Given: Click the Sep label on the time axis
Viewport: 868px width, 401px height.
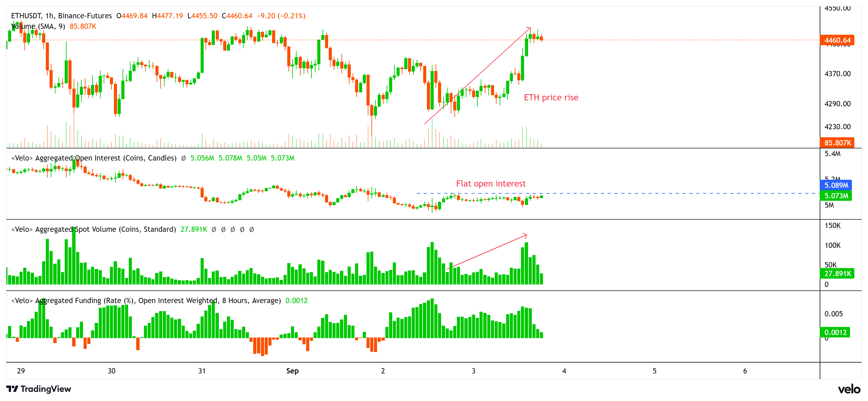Looking at the screenshot, I should (292, 371).
